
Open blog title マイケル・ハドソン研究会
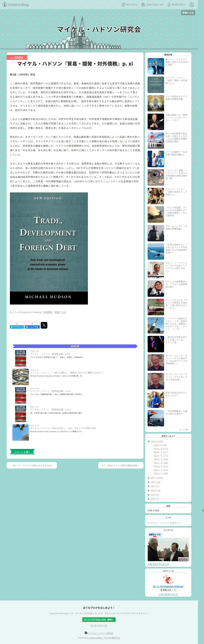point(99,30)
